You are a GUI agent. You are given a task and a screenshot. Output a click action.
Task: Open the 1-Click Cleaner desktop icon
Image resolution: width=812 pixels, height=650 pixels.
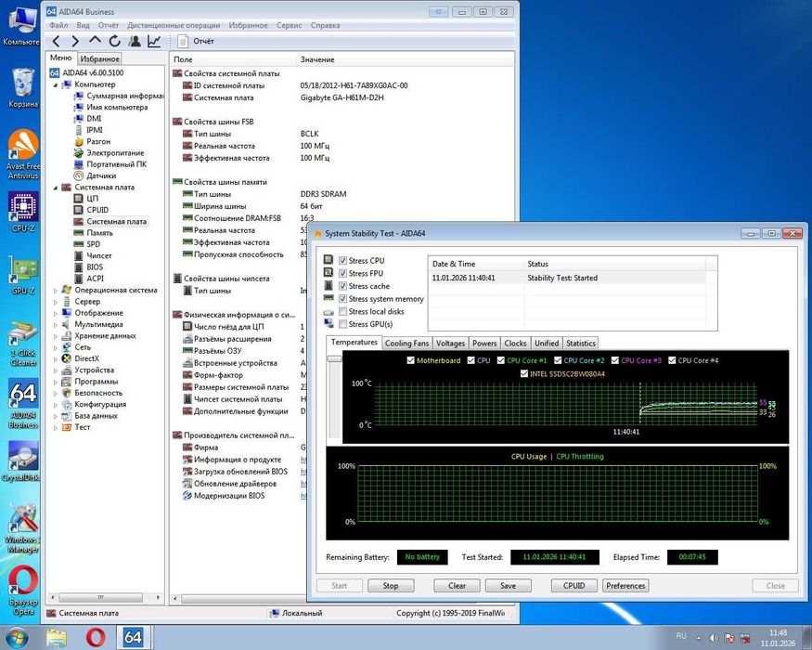tap(23, 344)
